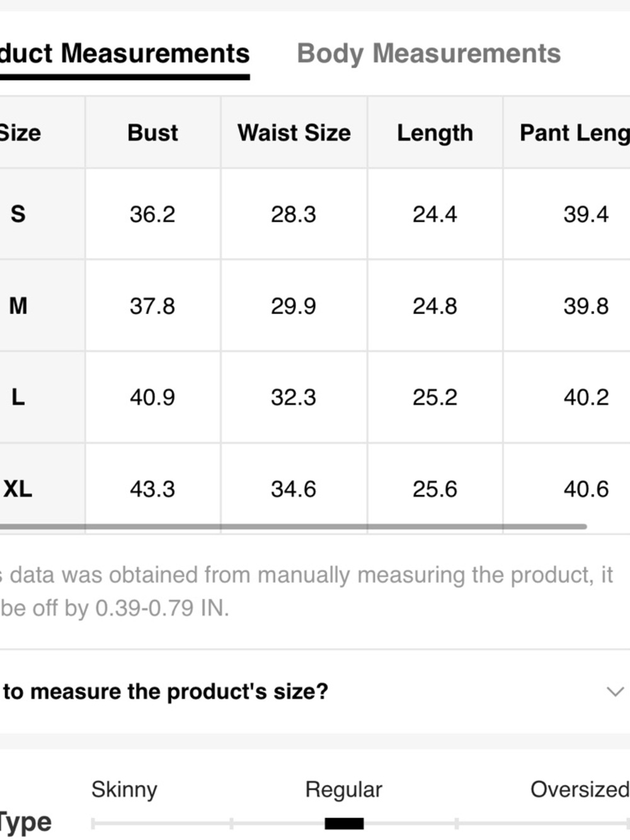Click the Waist Size column header
The width and height of the screenshot is (630, 840).
tap(294, 132)
